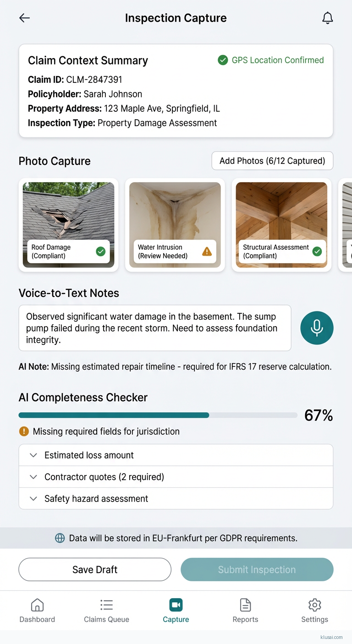Image resolution: width=352 pixels, height=644 pixels.
Task: Click Add Photos (6/12 Captured) button
Action: [272, 161]
